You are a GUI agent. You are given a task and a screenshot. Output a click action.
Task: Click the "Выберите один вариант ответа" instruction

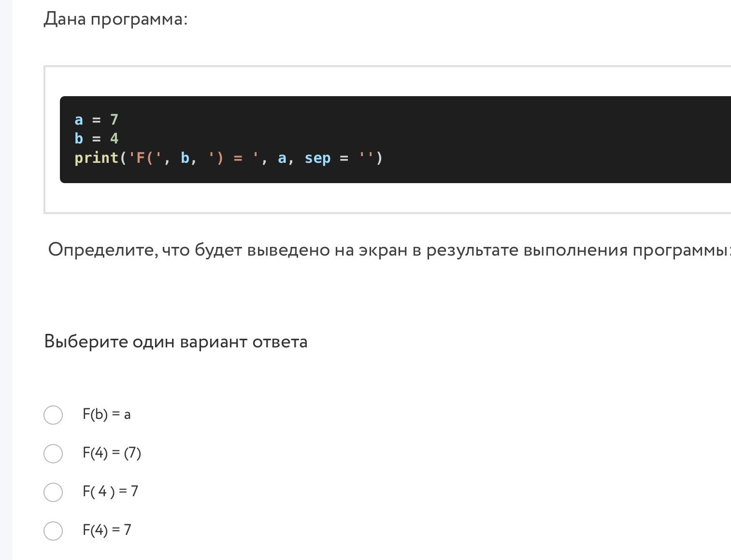(176, 342)
